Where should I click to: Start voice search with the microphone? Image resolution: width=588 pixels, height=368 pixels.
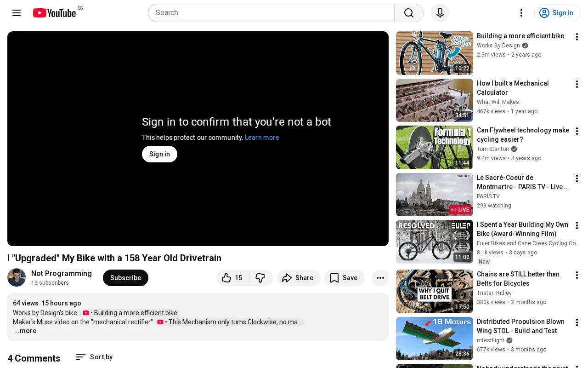(440, 13)
